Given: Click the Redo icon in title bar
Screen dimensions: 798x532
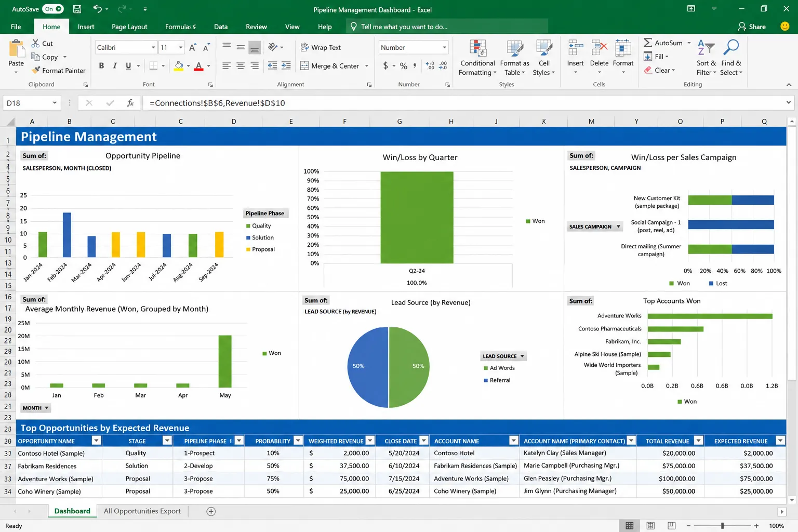Looking at the screenshot, I should pyautogui.click(x=122, y=9).
